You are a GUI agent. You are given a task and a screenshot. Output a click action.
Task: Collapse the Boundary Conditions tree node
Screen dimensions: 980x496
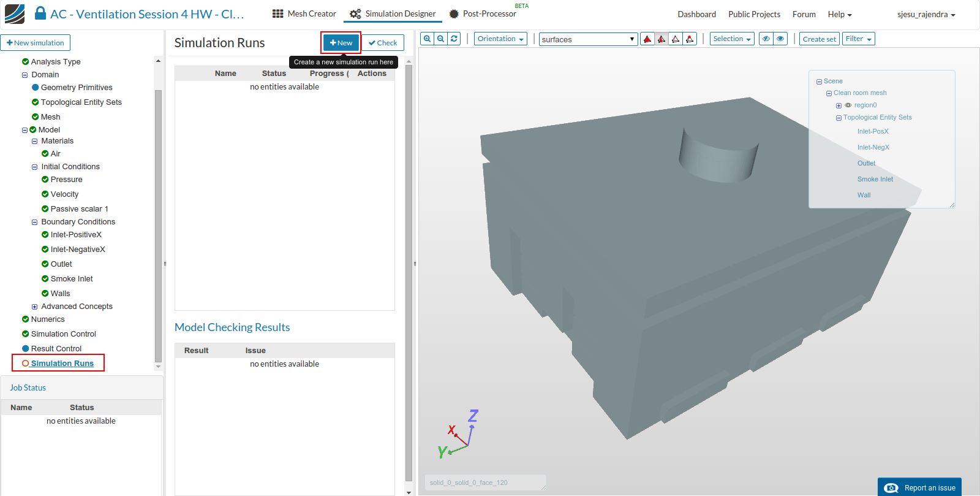[x=35, y=223]
